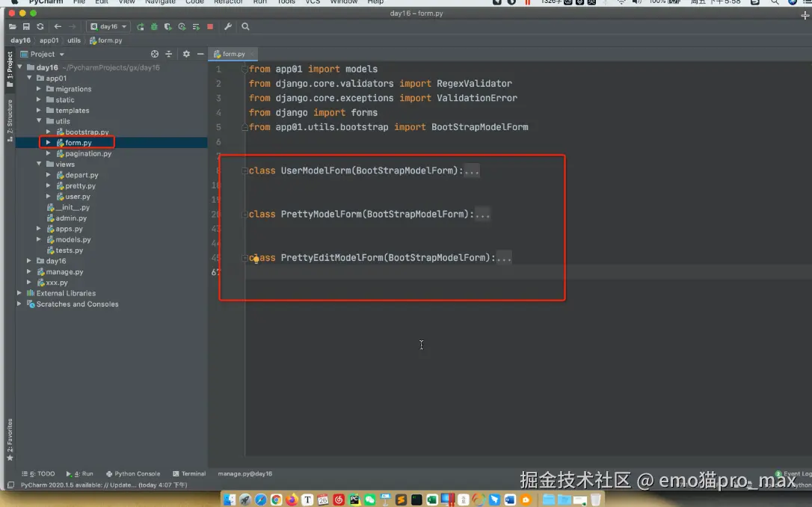Viewport: 812px width, 507px height.
Task: Open the File menu
Action: tap(79, 2)
